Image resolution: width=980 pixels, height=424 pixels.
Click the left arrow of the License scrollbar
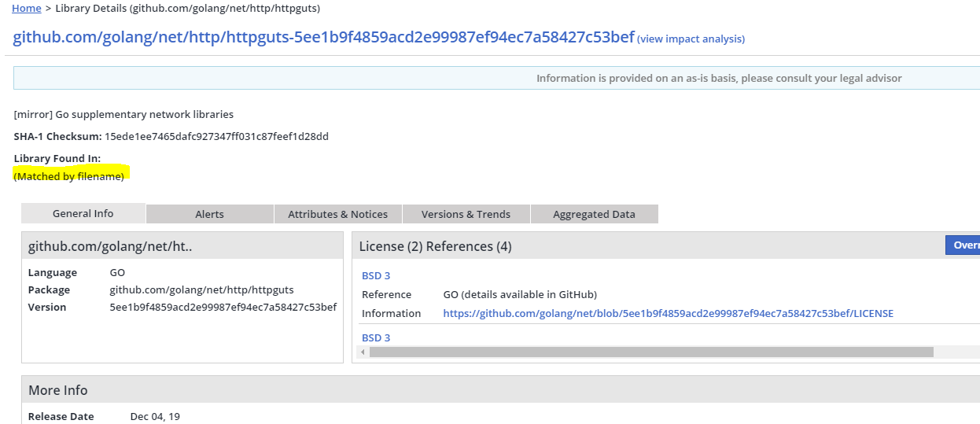pos(363,352)
